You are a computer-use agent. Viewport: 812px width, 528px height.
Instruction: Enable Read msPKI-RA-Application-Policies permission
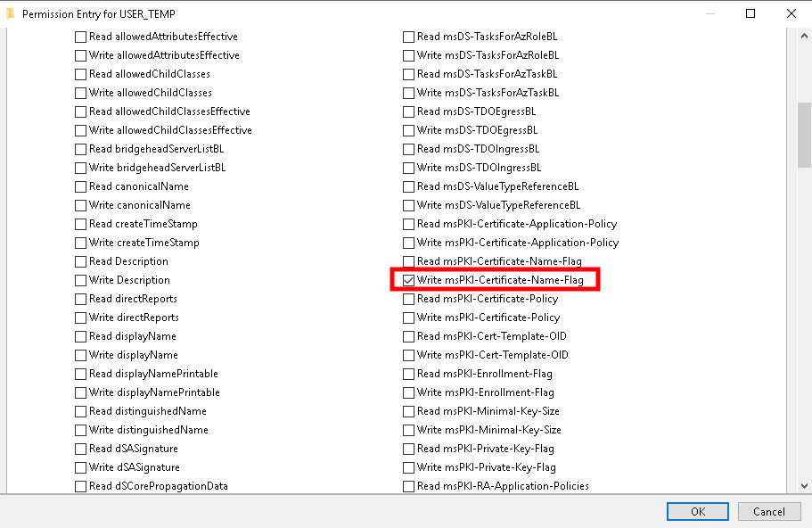409,486
